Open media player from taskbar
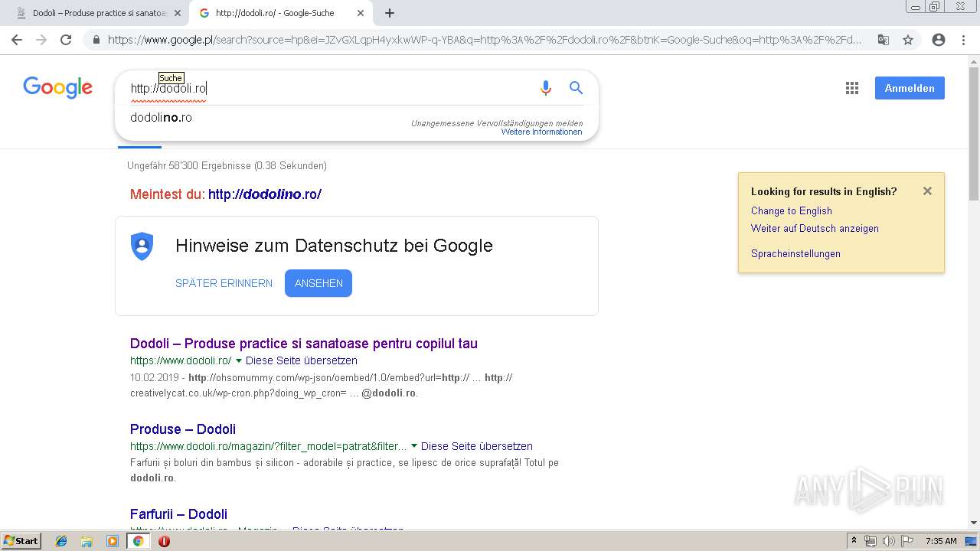The width and height of the screenshot is (980, 551). tap(113, 541)
